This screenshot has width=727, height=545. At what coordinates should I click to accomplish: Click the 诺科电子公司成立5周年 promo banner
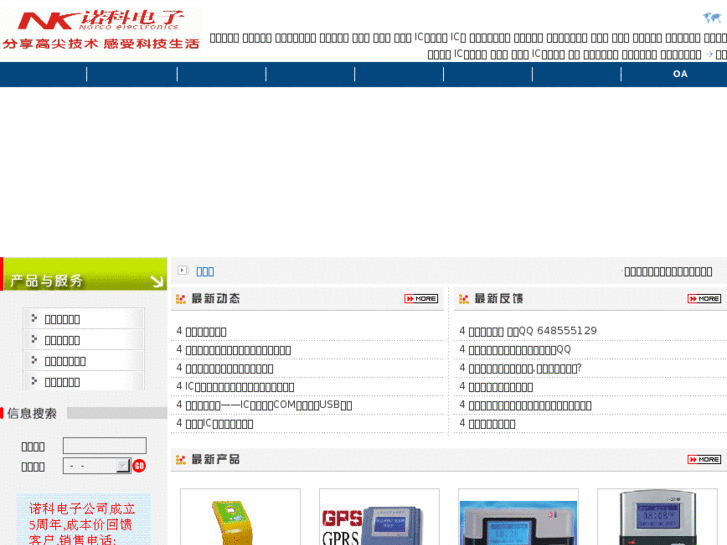coord(83,519)
